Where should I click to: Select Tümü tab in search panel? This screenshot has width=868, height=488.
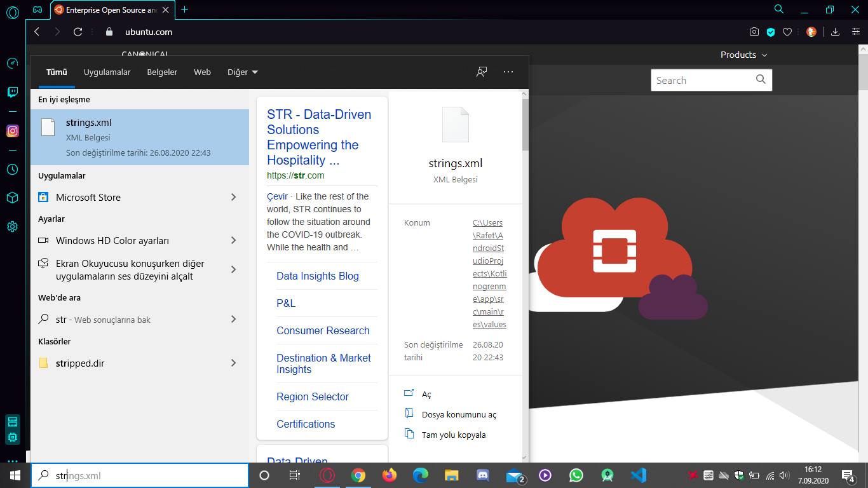click(57, 72)
